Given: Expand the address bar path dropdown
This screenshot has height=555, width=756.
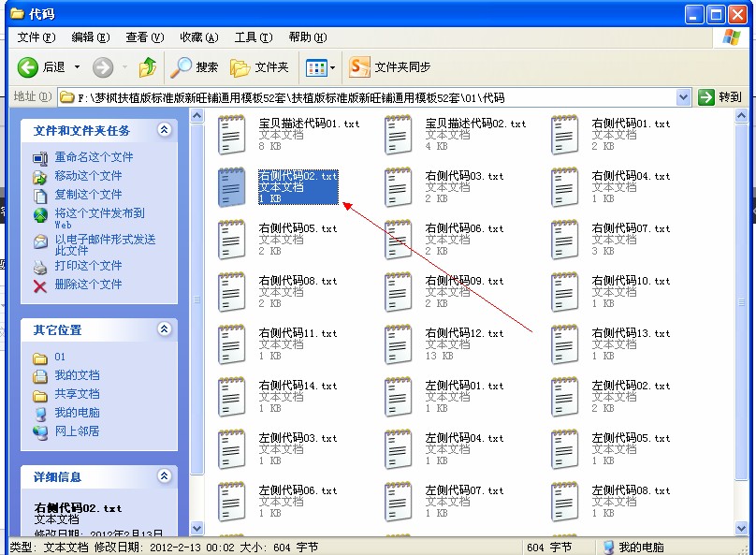Looking at the screenshot, I should pos(683,96).
